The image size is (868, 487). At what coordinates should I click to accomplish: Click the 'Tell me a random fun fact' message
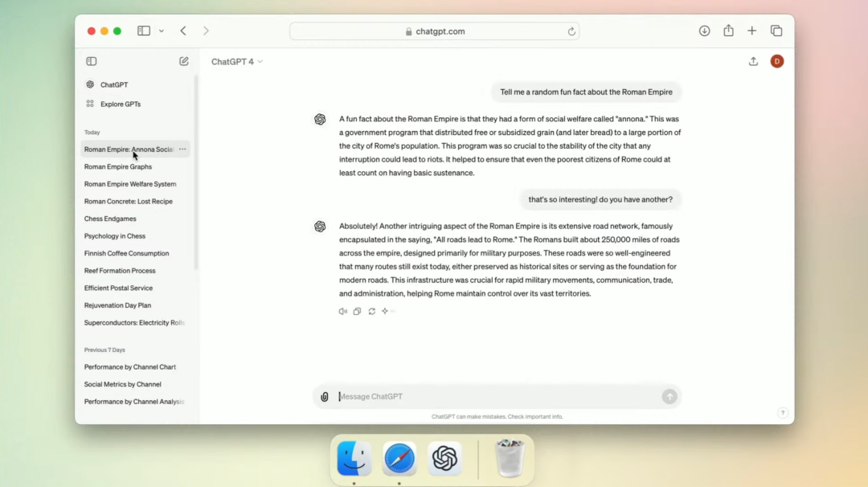click(586, 92)
